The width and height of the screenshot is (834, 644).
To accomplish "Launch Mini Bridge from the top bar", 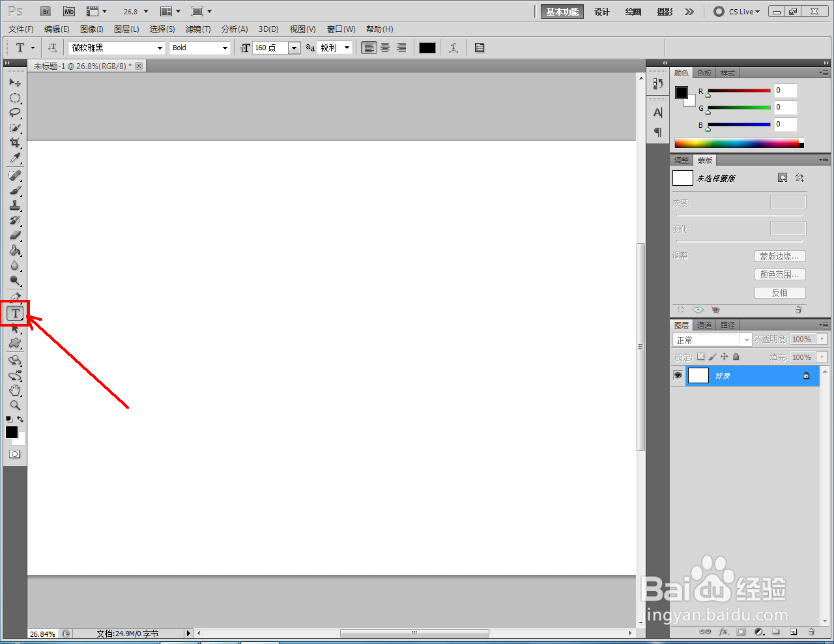I will pyautogui.click(x=69, y=12).
